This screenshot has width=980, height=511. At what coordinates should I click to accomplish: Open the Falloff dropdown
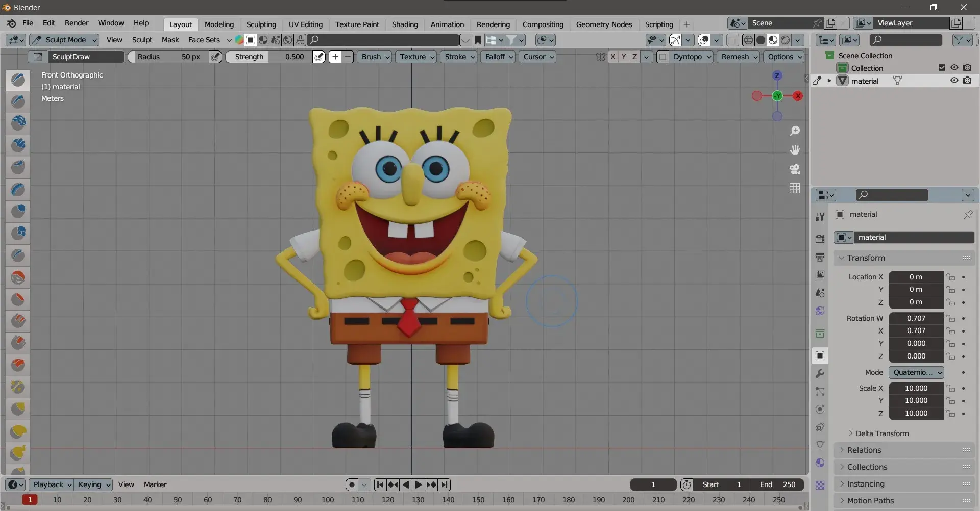[x=498, y=57]
